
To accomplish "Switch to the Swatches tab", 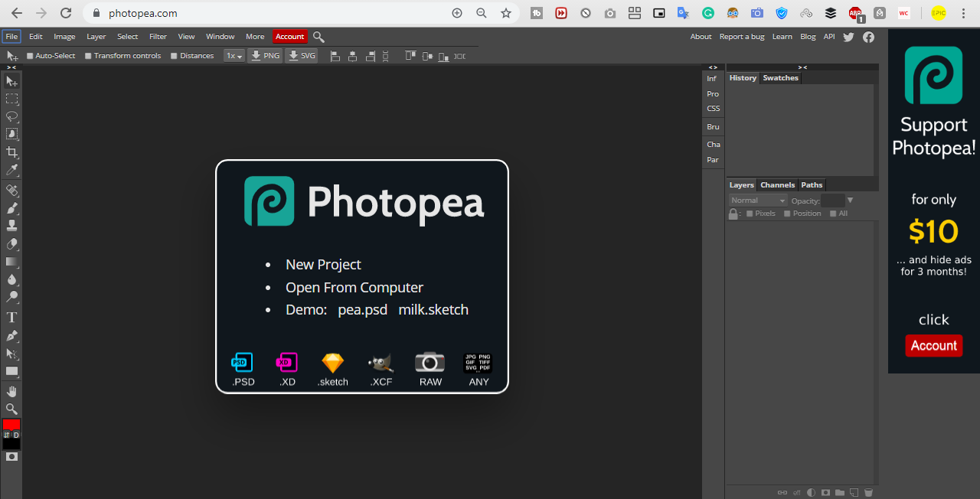I will (780, 78).
